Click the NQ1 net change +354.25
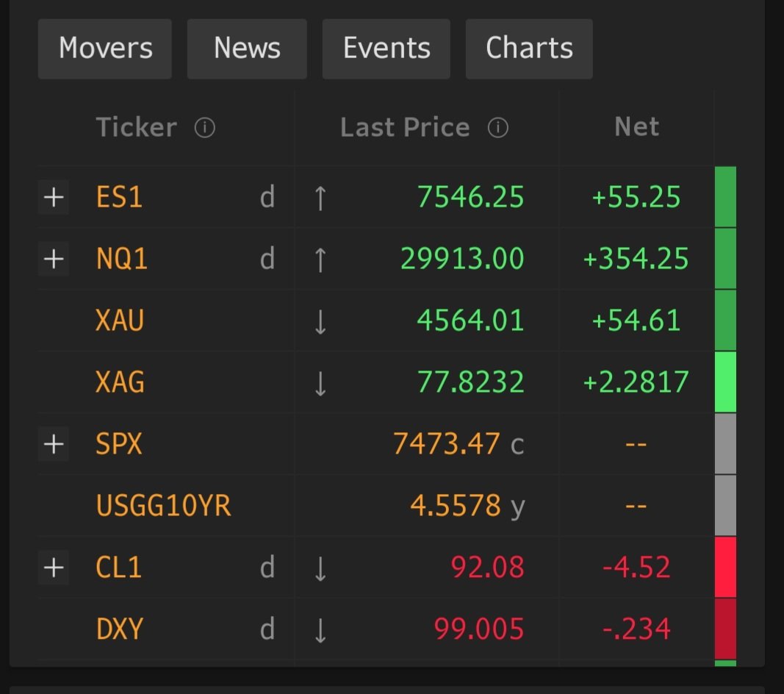 tap(636, 260)
